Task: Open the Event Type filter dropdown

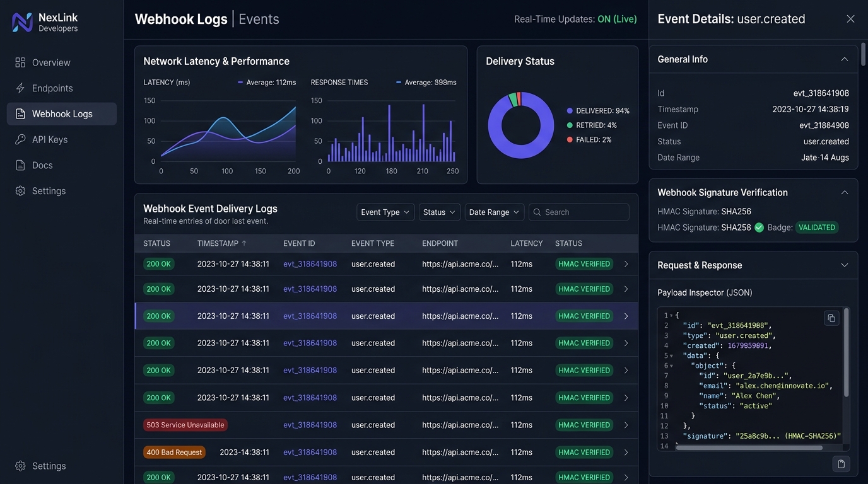Action: [x=385, y=212]
